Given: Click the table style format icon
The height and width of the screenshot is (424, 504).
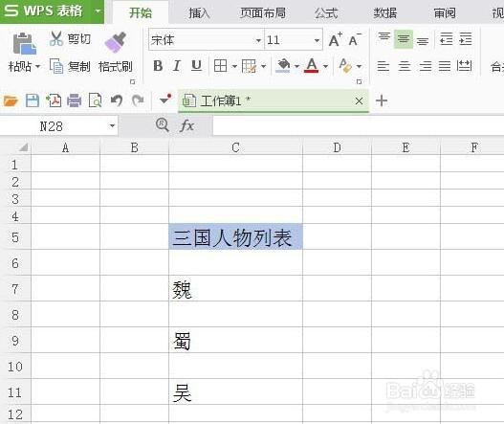Looking at the screenshot, I should click(x=249, y=66).
